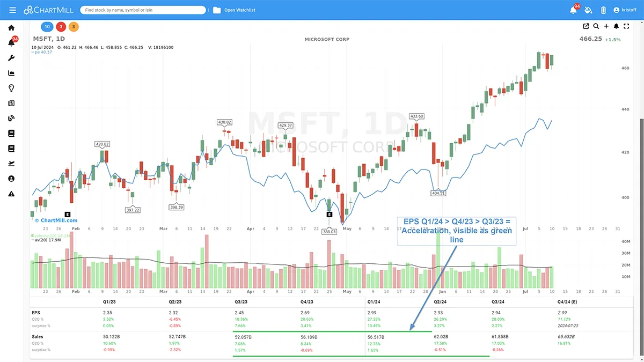This screenshot has width=644, height=362.
Task: Click the airplane icon in the sidebar
Action: 11,164
